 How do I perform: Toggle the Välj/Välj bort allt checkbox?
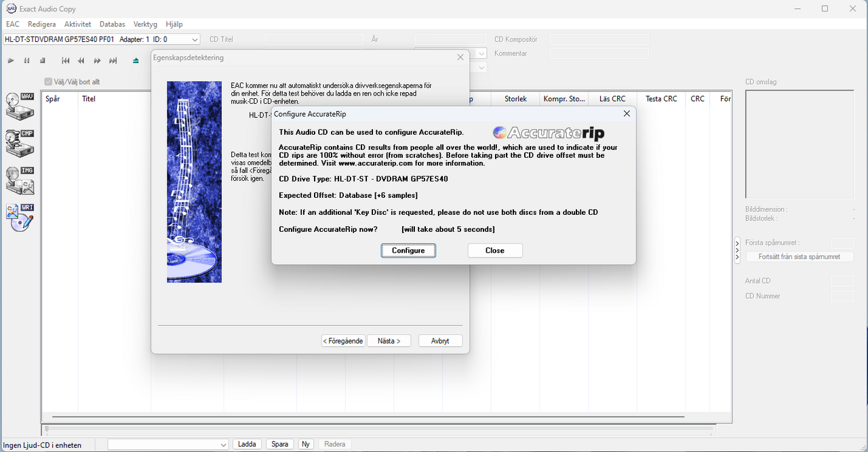pyautogui.click(x=48, y=82)
